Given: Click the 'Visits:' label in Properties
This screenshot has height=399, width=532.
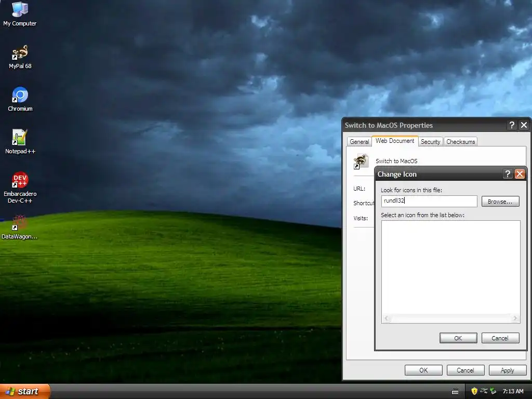Looking at the screenshot, I should click(361, 218).
